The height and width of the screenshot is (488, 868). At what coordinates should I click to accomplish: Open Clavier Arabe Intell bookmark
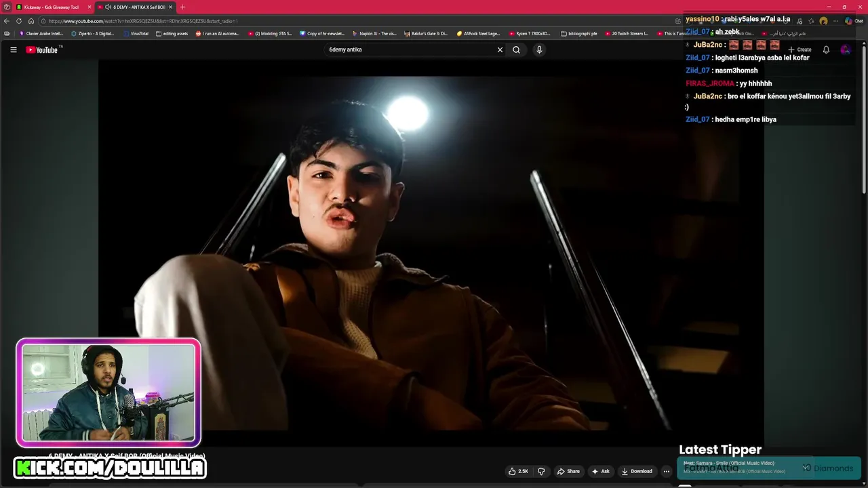click(x=42, y=33)
